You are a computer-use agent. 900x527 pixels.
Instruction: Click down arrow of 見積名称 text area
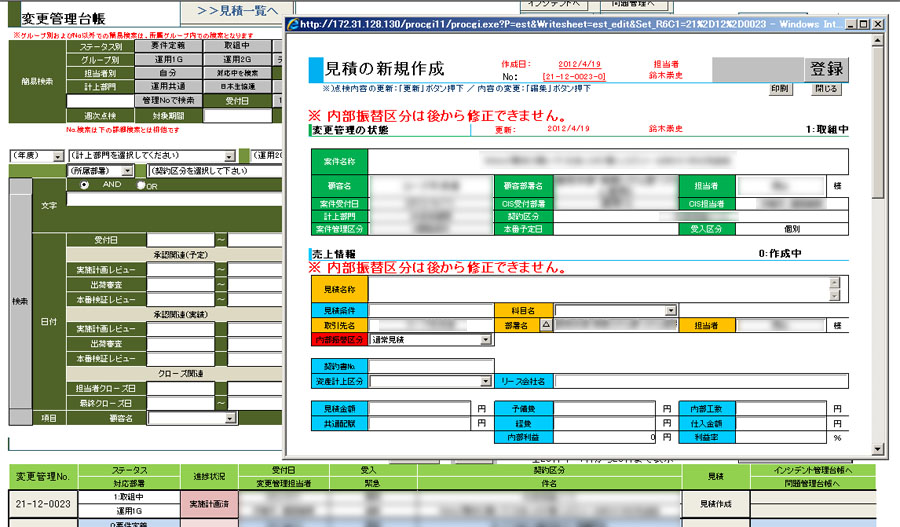835,296
